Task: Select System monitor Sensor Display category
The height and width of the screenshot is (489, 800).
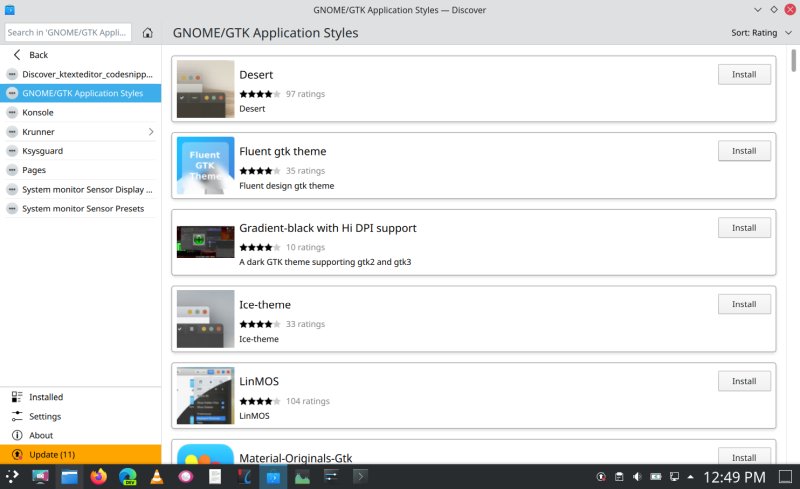Action: pos(81,189)
